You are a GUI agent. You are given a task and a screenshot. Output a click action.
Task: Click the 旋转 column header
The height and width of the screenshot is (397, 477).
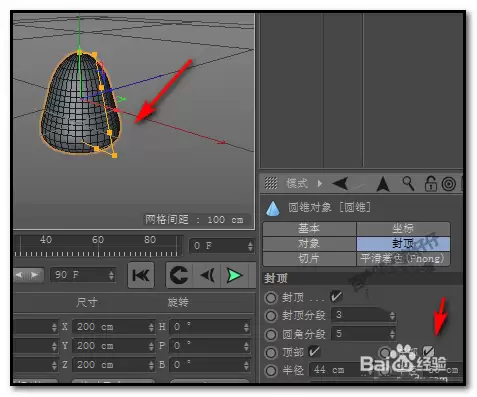178,302
